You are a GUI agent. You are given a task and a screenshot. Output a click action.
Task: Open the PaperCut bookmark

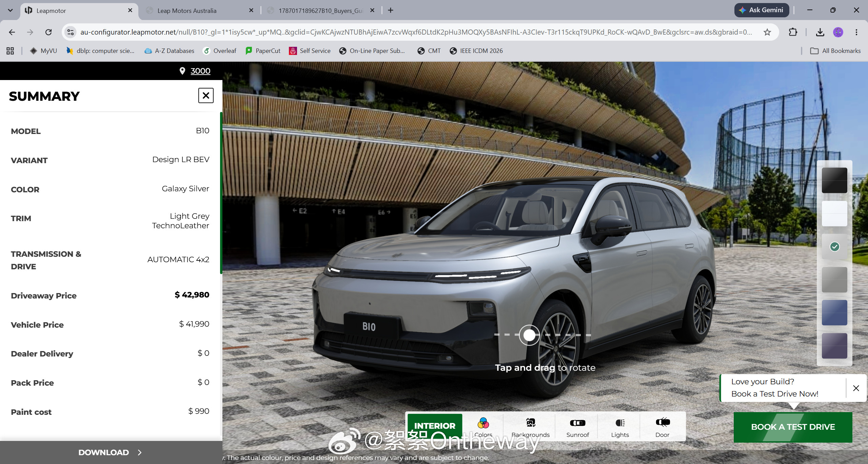[263, 51]
